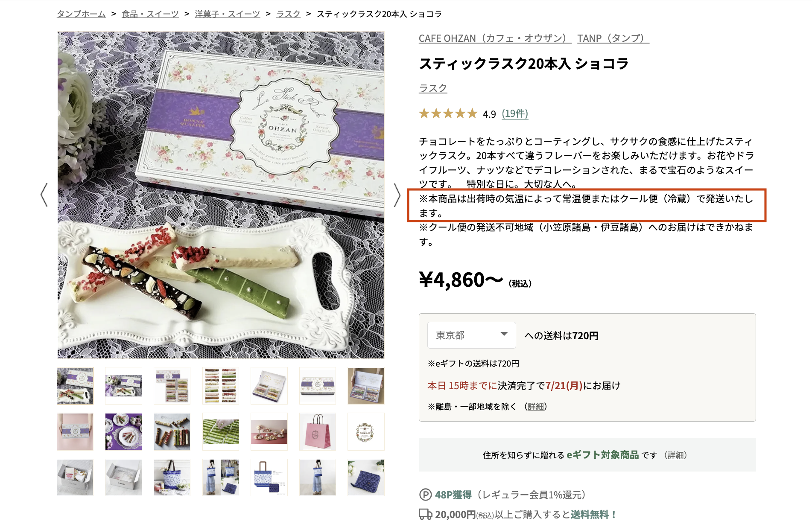
Task: Show the next product image
Action: [x=397, y=195]
